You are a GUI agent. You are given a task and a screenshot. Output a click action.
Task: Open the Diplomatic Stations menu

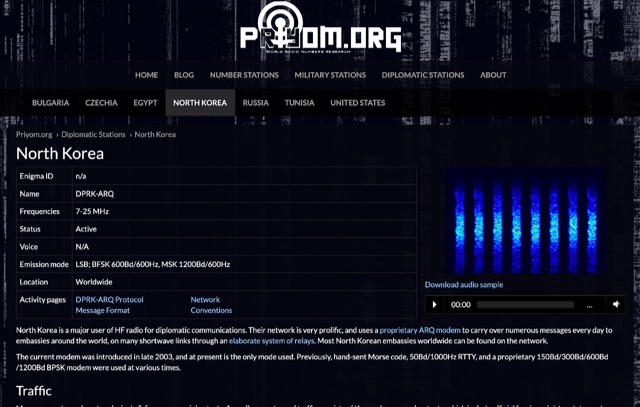tap(423, 75)
